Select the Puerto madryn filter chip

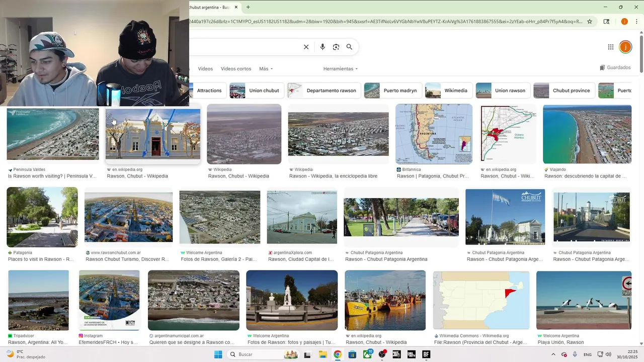coord(392,90)
